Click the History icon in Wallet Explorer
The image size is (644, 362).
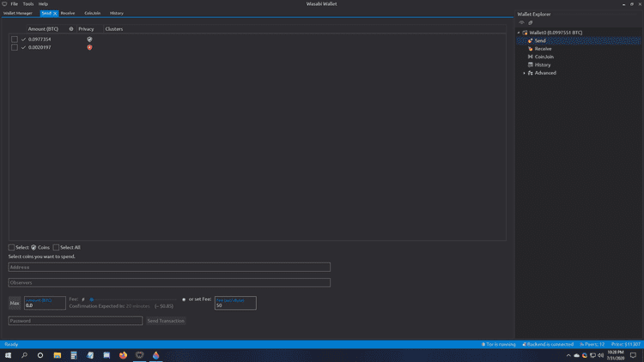(531, 65)
